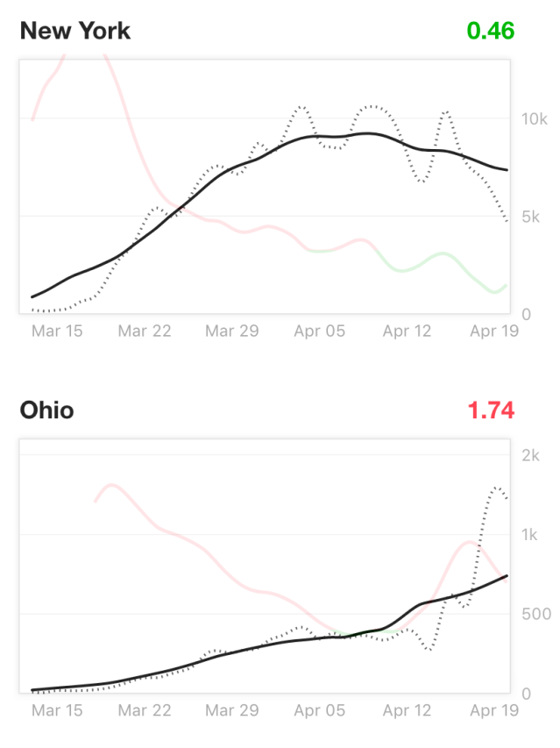Click the green 0.46 value for New York
This screenshot has width=560, height=748.
491,31
